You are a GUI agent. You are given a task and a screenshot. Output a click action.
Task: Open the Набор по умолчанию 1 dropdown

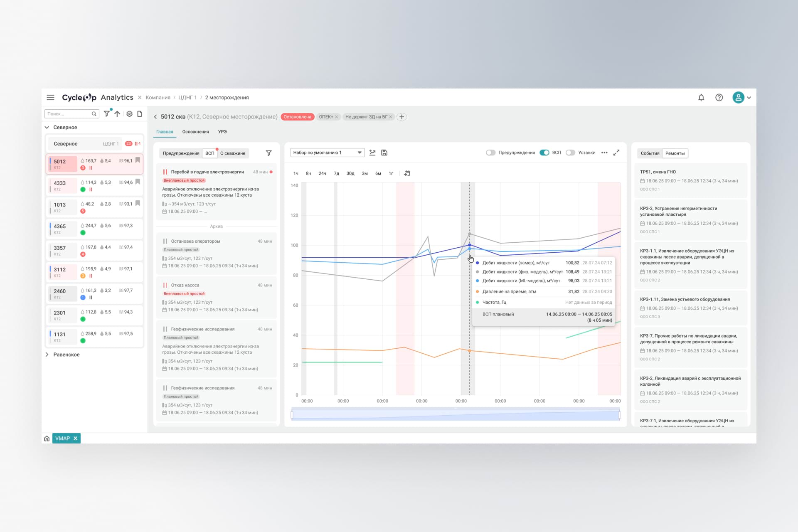click(327, 153)
